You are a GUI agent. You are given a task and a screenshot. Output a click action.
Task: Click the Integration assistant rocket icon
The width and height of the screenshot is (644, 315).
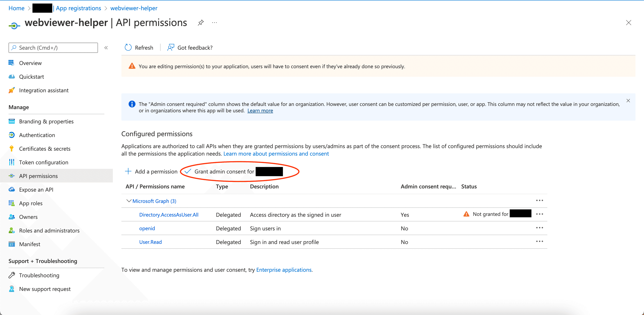[x=11, y=90]
